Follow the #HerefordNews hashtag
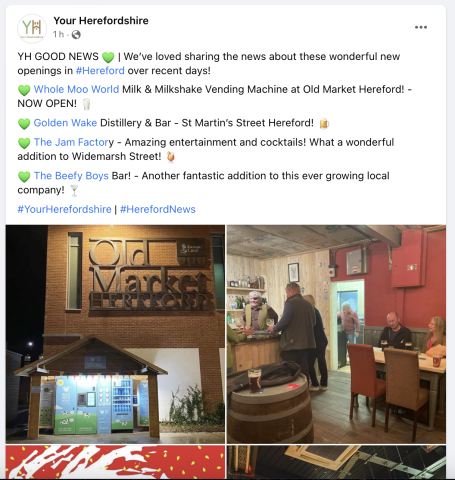The height and width of the screenshot is (480, 455). coord(158,209)
